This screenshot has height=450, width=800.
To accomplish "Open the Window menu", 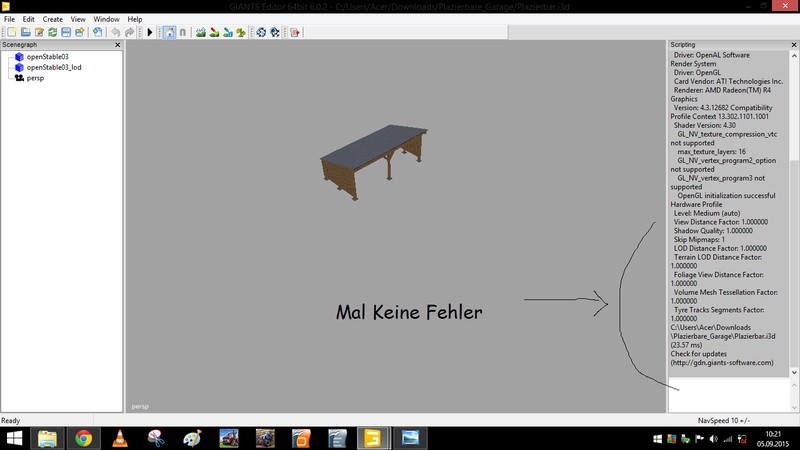I will (x=105, y=19).
